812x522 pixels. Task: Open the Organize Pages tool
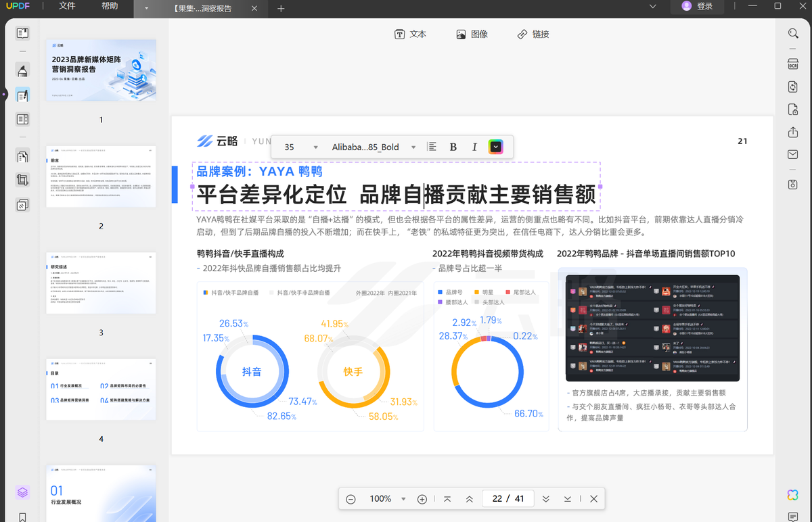[22, 157]
